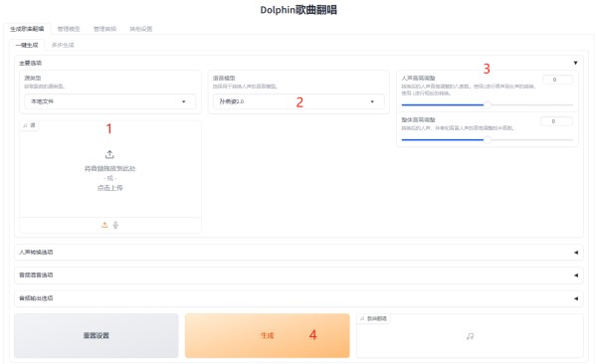Screen dimensions: 597x364
Task: Click 点击上传 text in audio drop area
Action: pos(110,188)
